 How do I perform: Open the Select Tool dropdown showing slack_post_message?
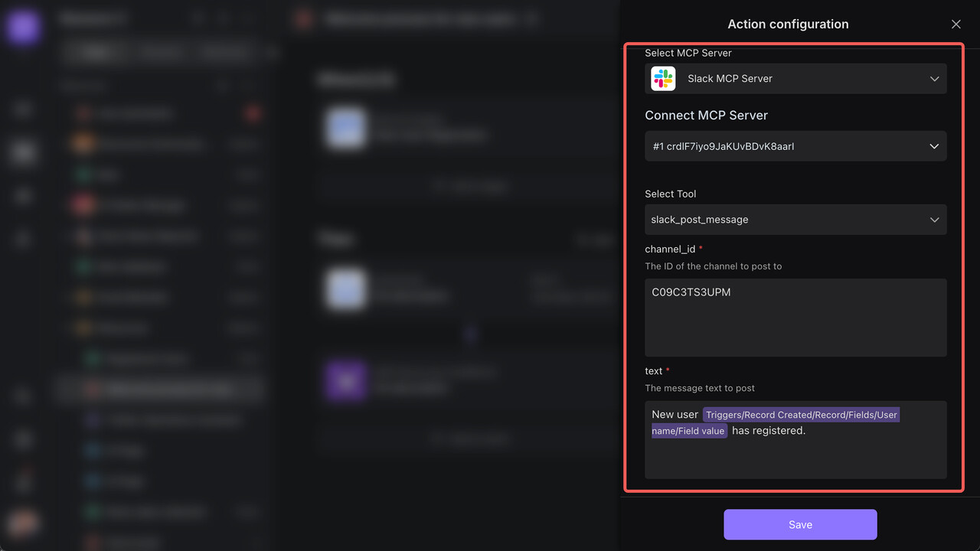795,220
